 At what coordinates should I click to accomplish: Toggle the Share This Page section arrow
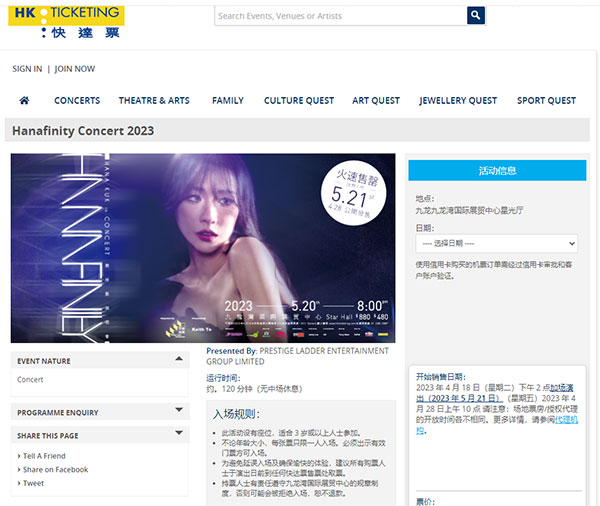[x=179, y=433]
